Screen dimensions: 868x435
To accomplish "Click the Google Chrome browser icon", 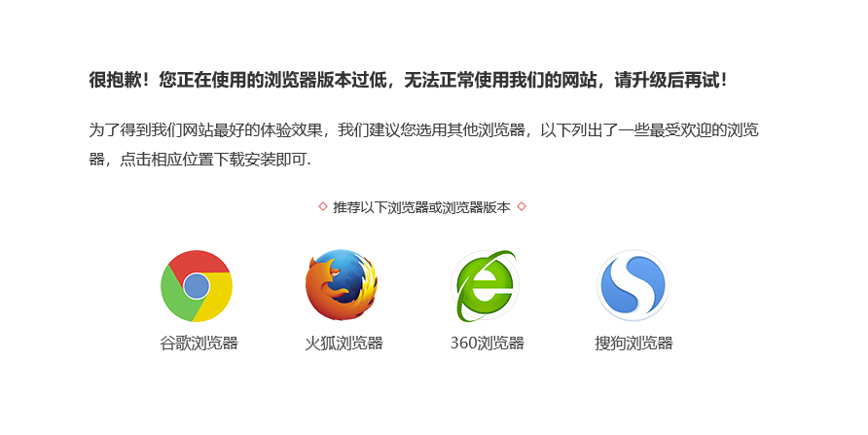I will 197,286.
